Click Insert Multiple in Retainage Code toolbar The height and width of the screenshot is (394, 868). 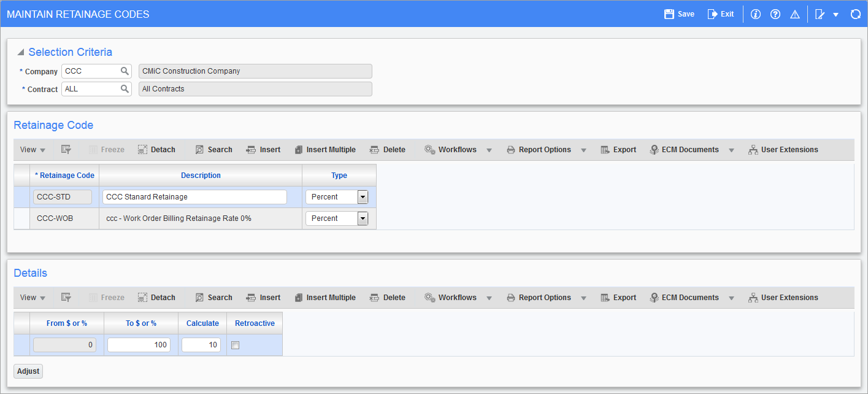tap(325, 150)
